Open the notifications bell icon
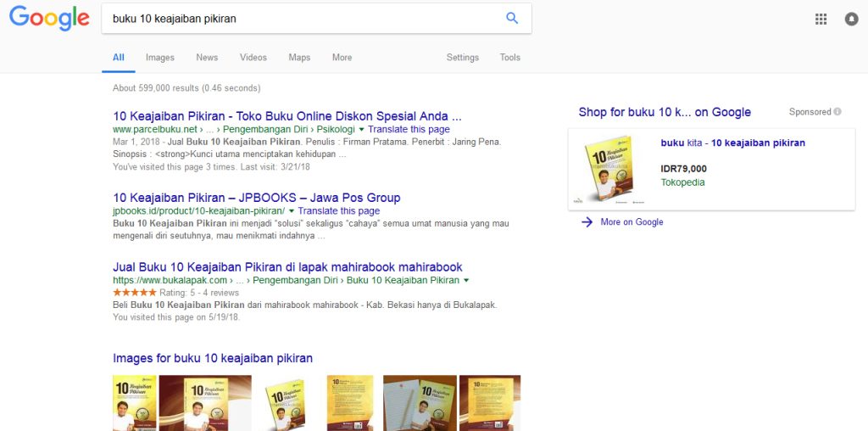 pos(851,19)
